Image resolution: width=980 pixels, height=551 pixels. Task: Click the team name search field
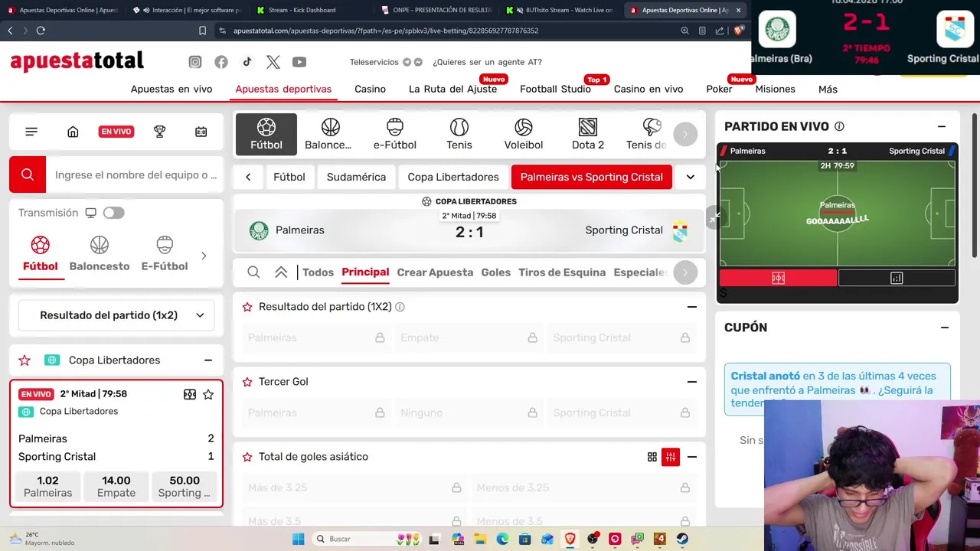click(x=135, y=174)
